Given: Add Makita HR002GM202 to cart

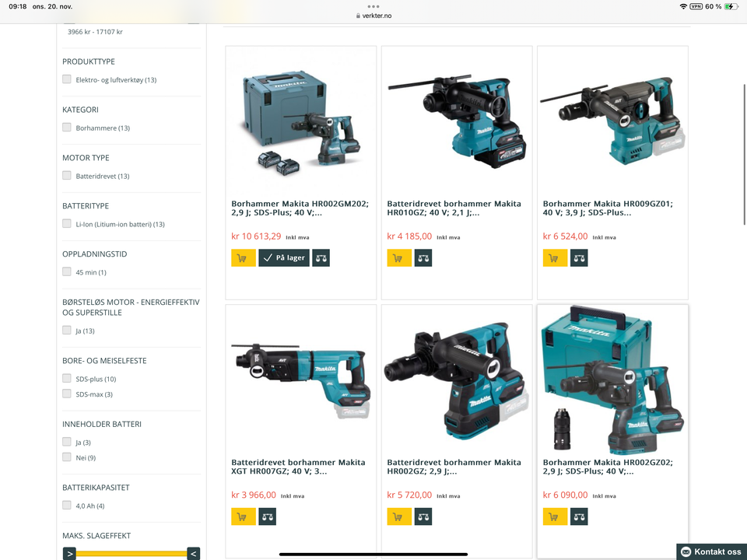Looking at the screenshot, I should [x=244, y=257].
